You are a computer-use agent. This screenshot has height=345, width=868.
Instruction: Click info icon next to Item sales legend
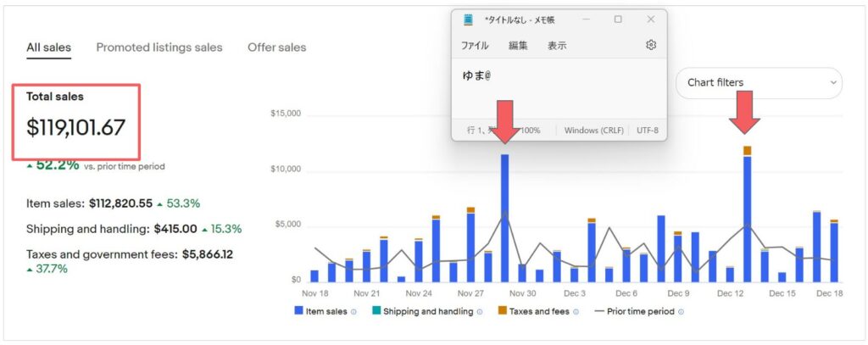coord(353,312)
